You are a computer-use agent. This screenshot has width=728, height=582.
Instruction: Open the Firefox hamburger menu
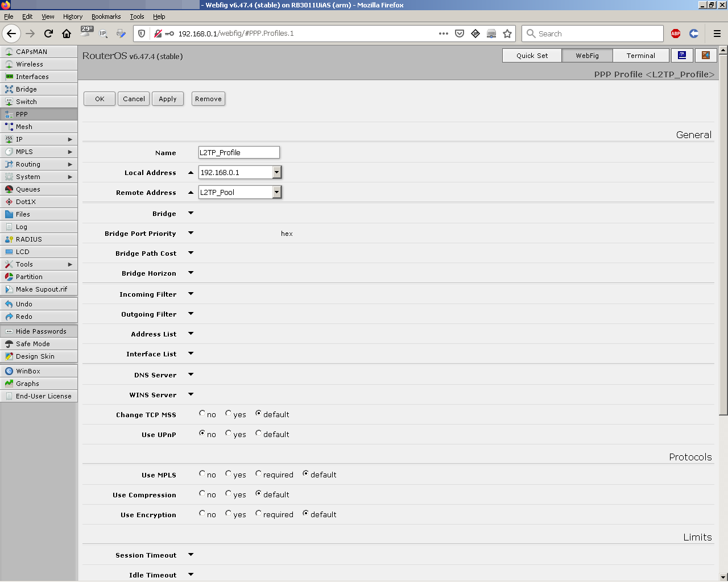tap(717, 34)
